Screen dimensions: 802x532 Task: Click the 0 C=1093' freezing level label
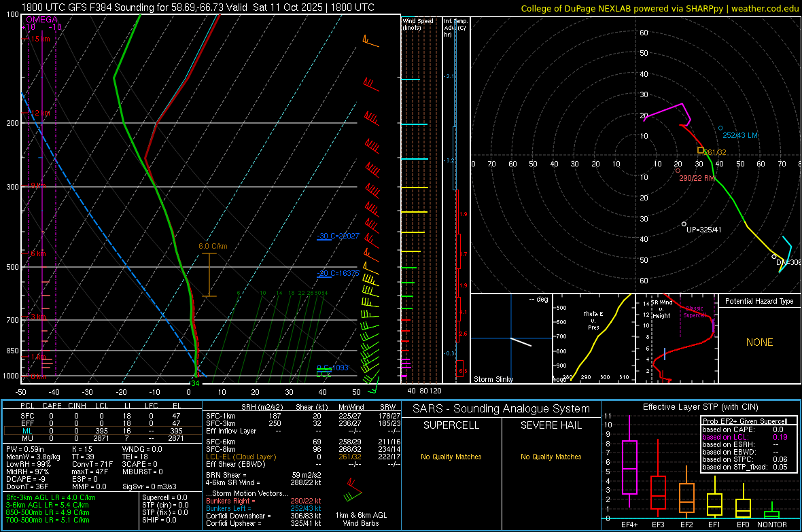pyautogui.click(x=333, y=368)
